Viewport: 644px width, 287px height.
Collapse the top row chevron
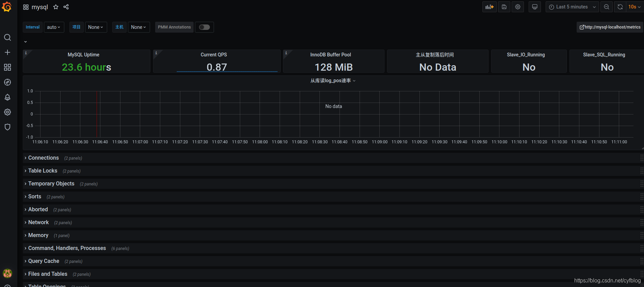tap(26, 42)
